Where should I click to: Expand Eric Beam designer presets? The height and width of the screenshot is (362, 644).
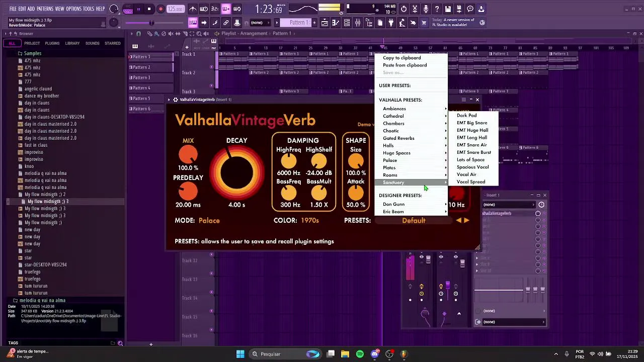click(411, 212)
